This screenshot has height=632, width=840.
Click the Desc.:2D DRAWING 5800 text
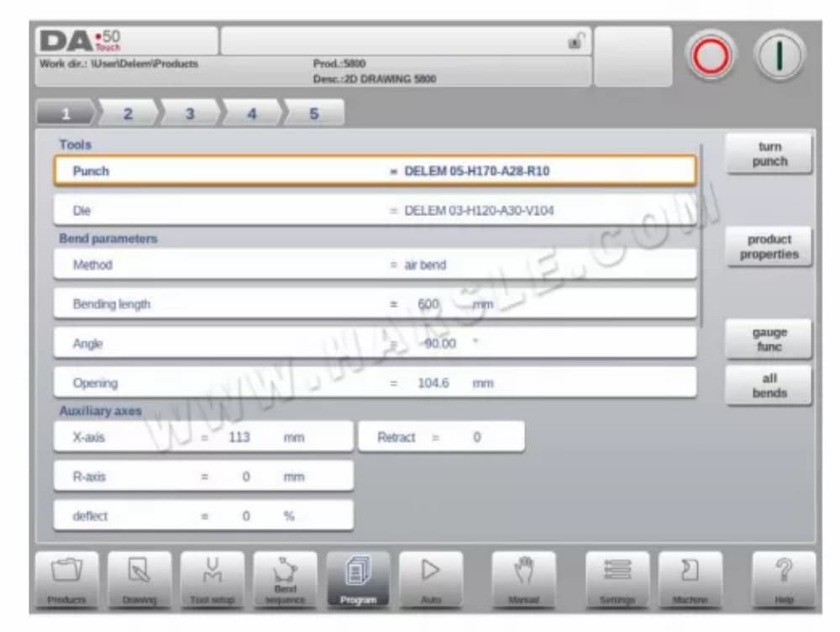point(375,79)
